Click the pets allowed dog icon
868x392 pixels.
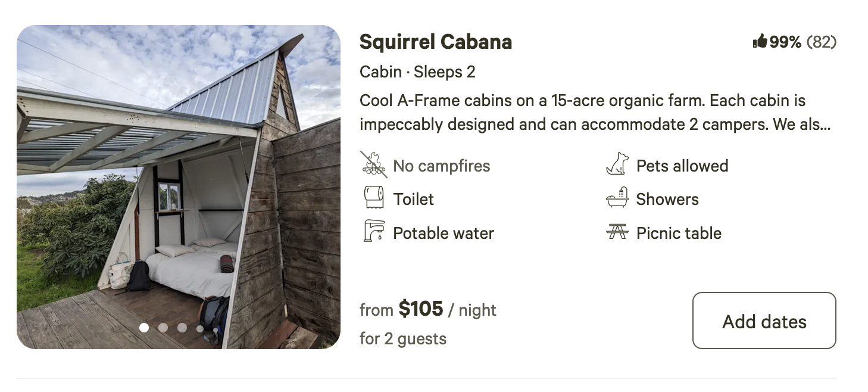(x=617, y=165)
